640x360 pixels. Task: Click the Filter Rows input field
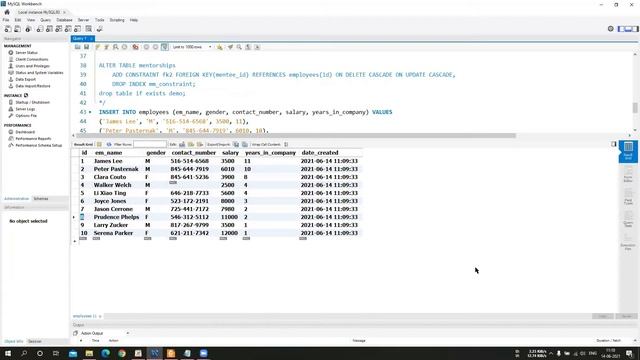coord(150,144)
